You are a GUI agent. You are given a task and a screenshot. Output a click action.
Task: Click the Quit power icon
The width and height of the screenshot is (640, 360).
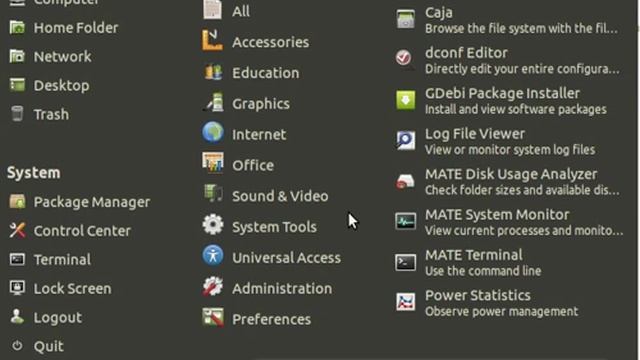tap(17, 346)
